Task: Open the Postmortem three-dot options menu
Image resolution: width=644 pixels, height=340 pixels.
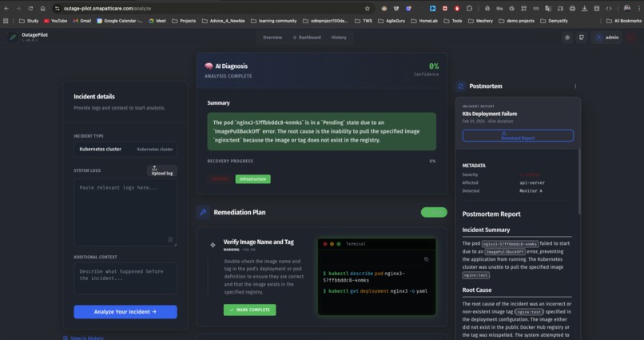Action: click(575, 86)
